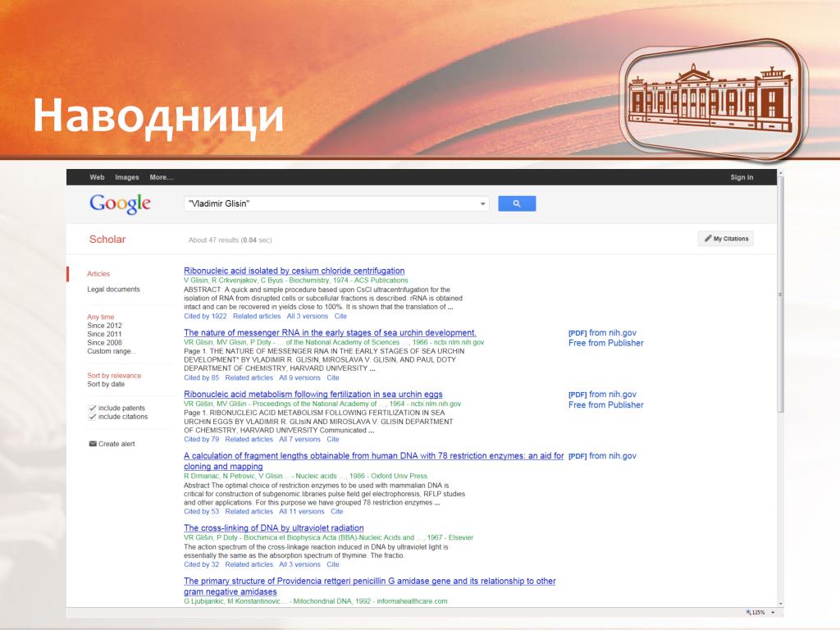The height and width of the screenshot is (630, 840).
Task: Open Cited by 32 link
Action: point(202,564)
